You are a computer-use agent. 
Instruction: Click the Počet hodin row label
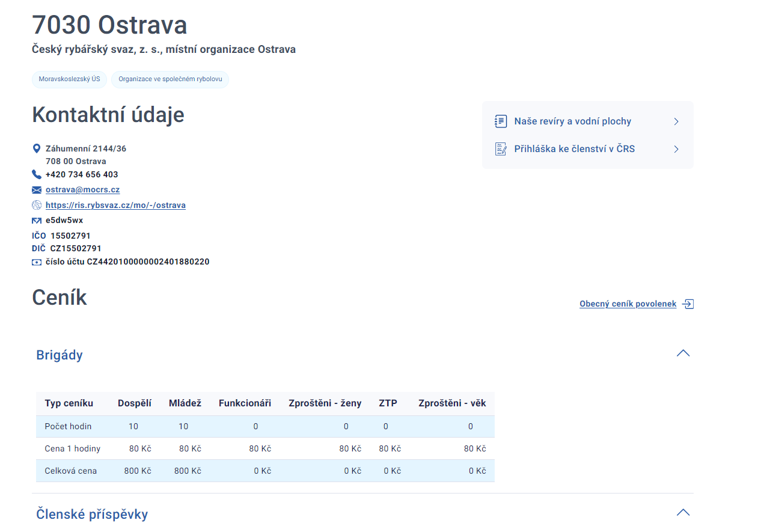click(x=68, y=427)
